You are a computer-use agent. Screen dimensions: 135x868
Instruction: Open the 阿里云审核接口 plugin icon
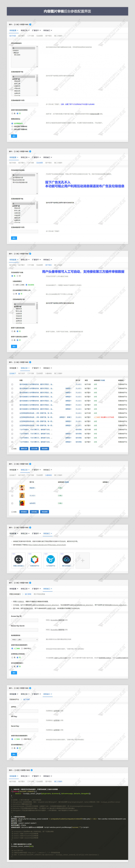tap(18, 560)
